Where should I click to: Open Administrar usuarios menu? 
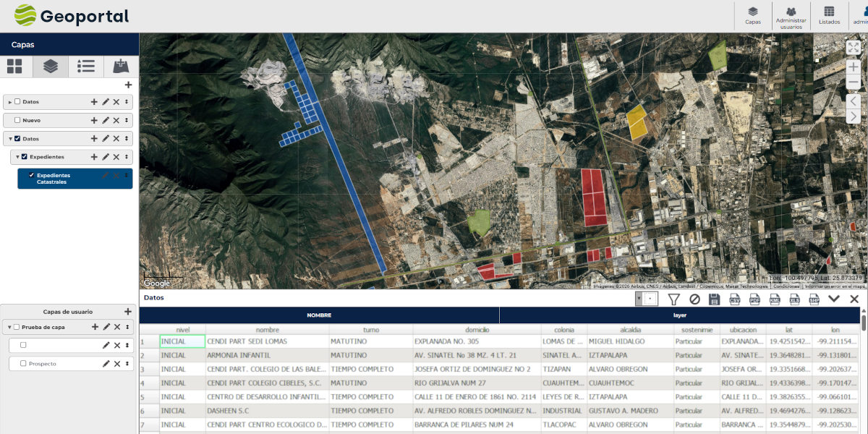791,16
